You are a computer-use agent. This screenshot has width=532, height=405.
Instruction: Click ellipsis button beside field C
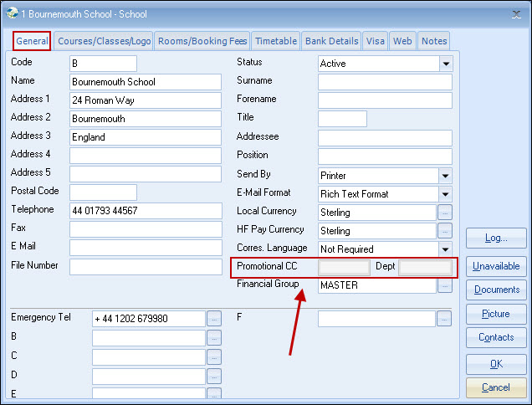(x=214, y=357)
